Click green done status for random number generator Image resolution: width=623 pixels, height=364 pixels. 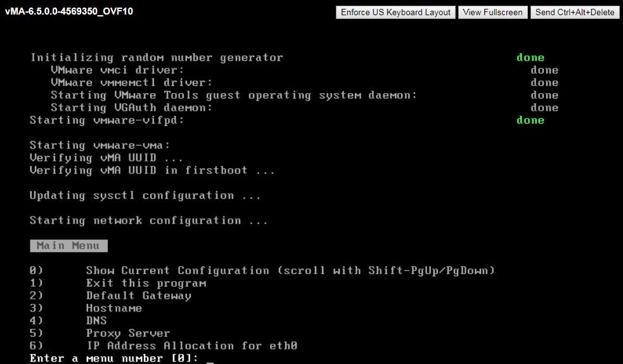530,58
